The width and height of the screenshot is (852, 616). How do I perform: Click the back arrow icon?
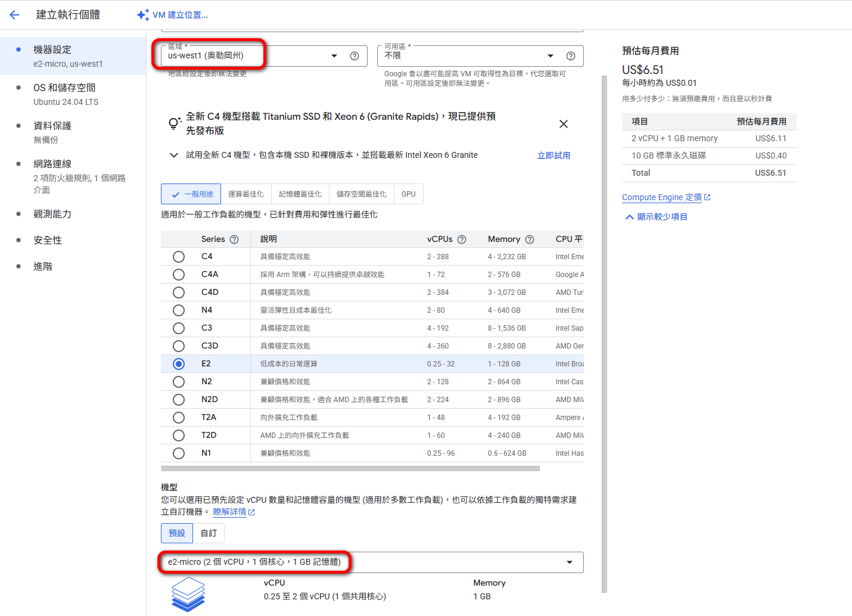[x=14, y=15]
